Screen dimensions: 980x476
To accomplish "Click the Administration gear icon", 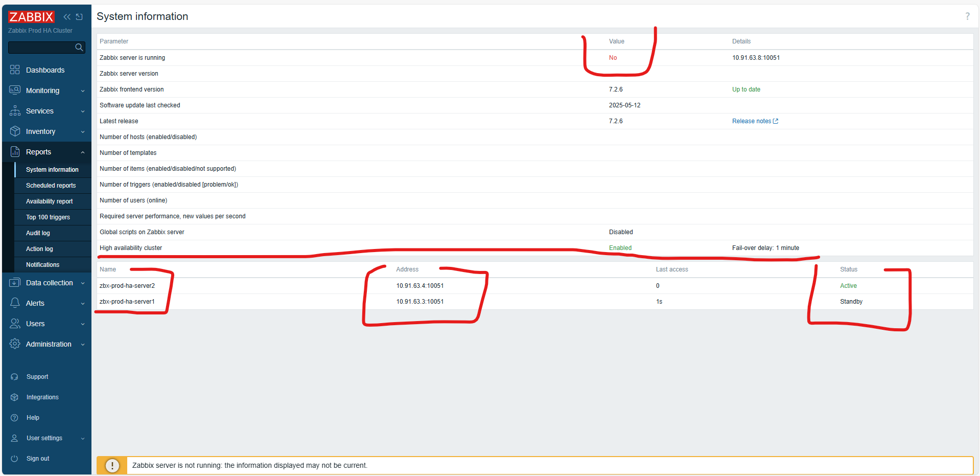I will coord(15,344).
